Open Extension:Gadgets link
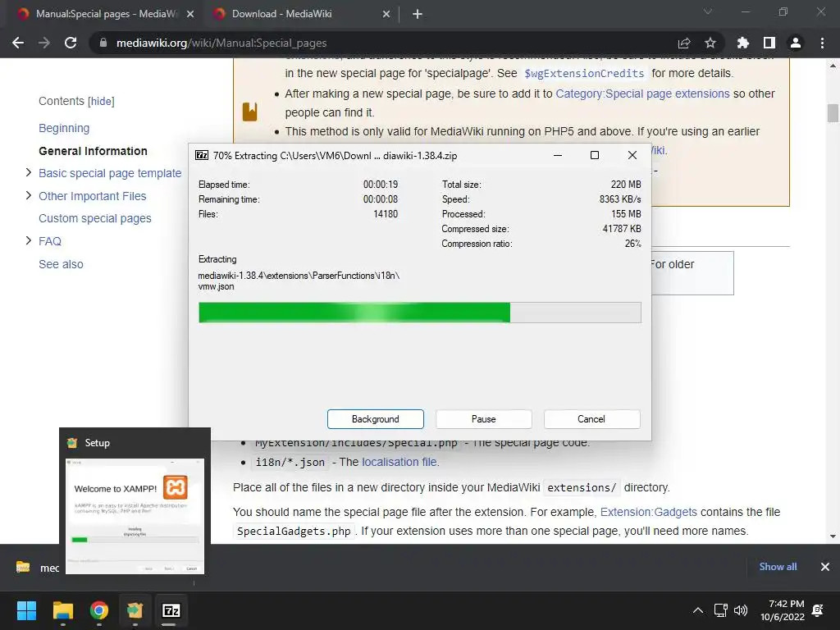 [x=649, y=512]
